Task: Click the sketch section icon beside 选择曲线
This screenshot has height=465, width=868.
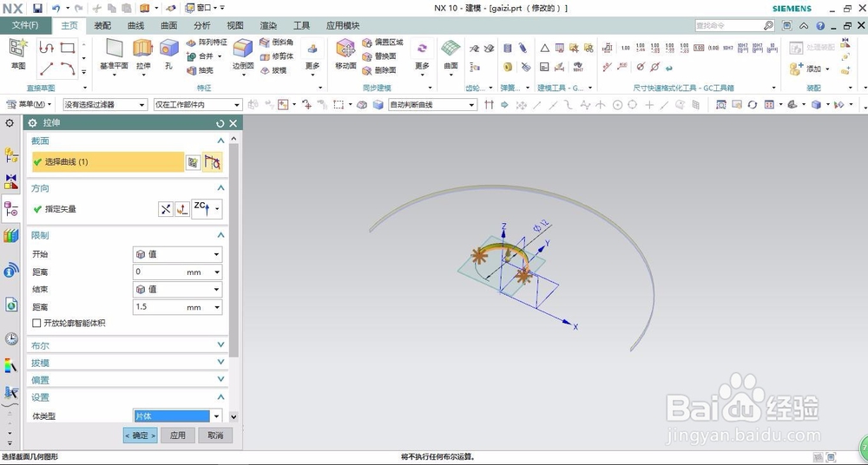Action: pos(193,162)
